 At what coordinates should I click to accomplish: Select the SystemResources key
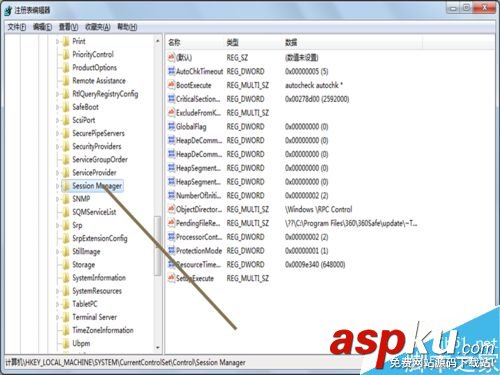(x=97, y=291)
